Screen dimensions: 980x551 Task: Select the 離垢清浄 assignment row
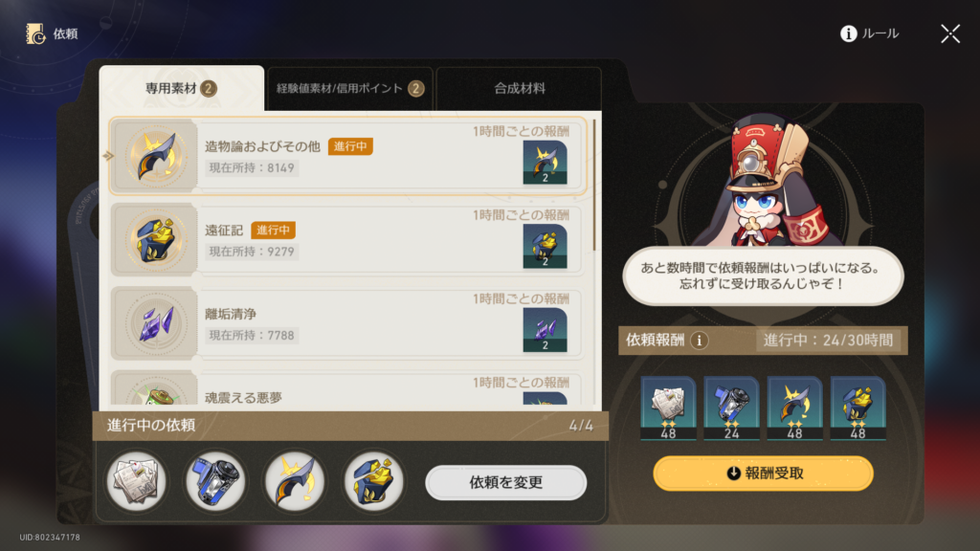pyautogui.click(x=347, y=323)
